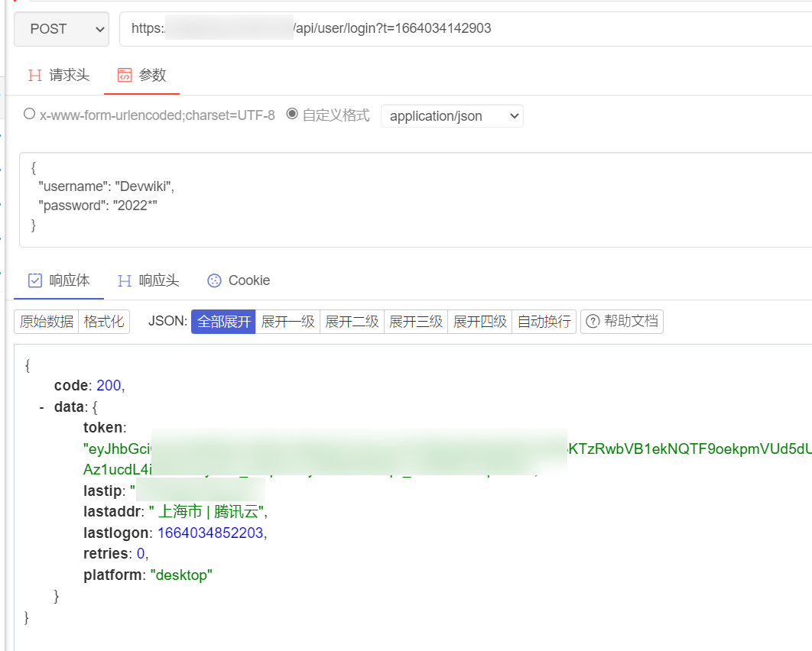This screenshot has width=812, height=651.
Task: Click 展开四级 to expand four JSON levels
Action: pos(479,321)
